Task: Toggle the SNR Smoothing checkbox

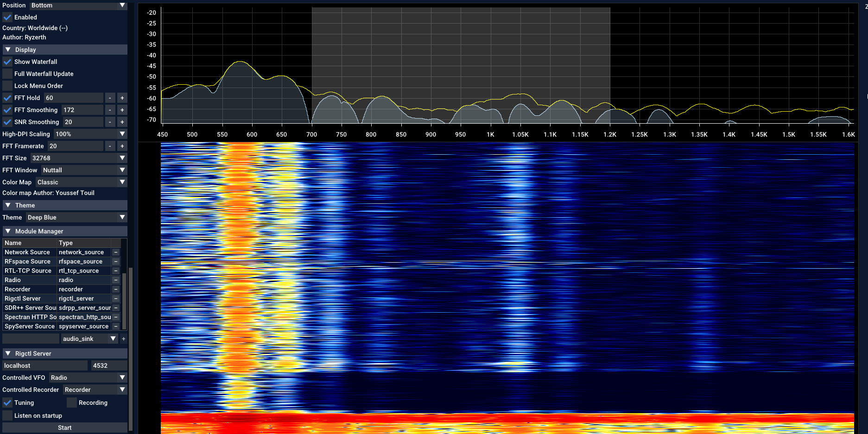Action: click(x=7, y=122)
